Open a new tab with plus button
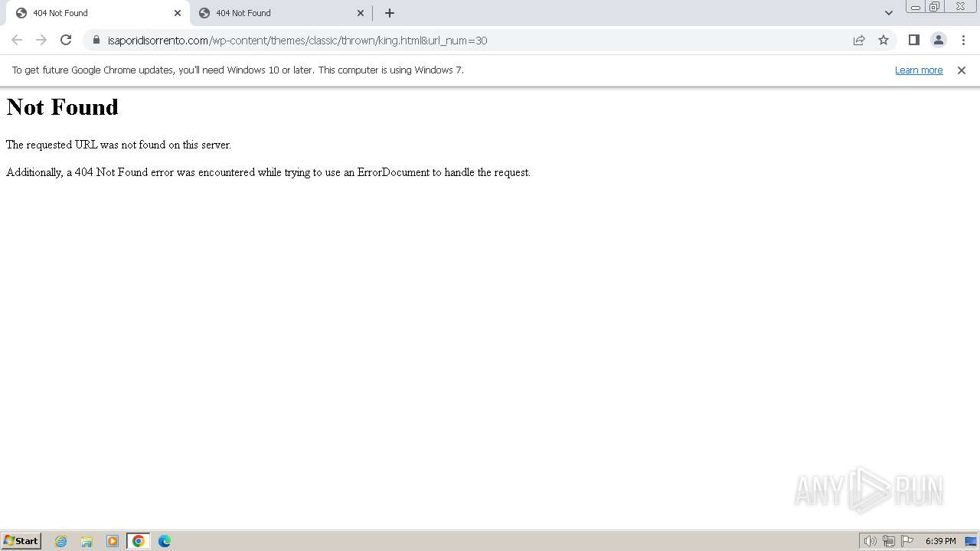Viewport: 980px width, 551px height. (x=390, y=13)
